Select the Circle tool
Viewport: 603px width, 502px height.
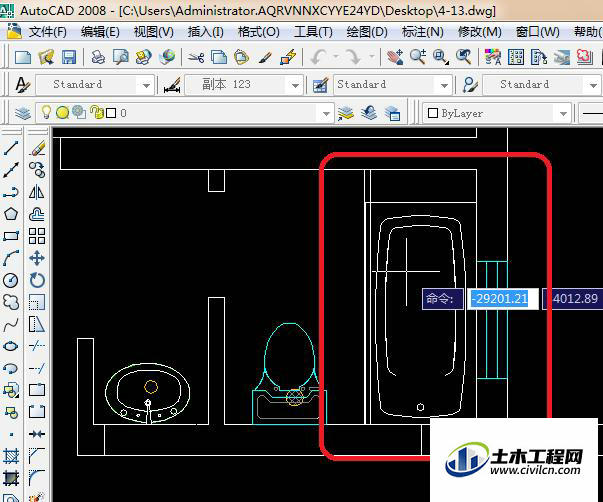point(11,280)
